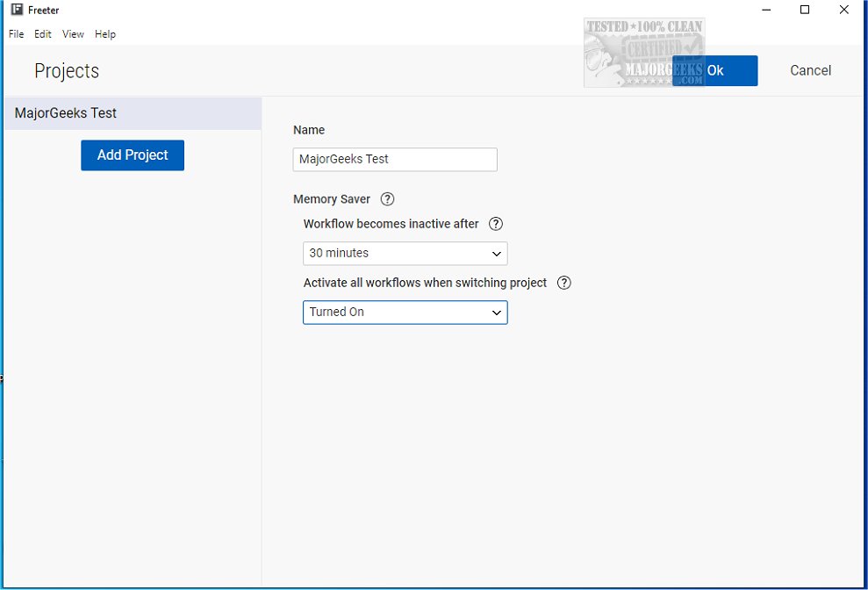868x590 pixels.
Task: Focus the project Name input field
Action: point(395,160)
